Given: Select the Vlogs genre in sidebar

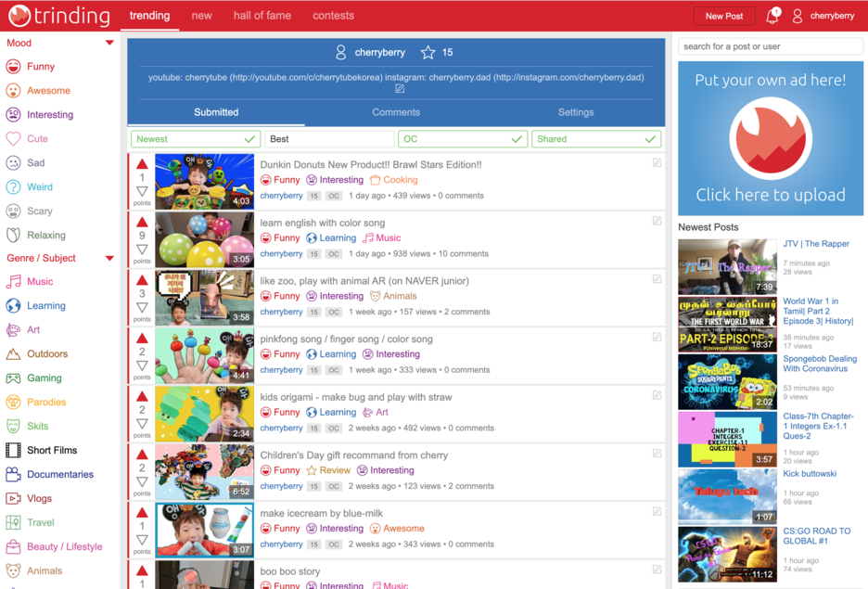Looking at the screenshot, I should (39, 498).
